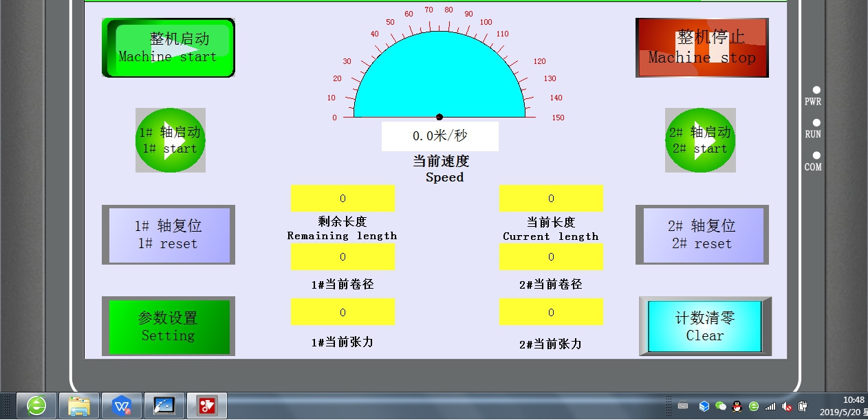Toggle the 2# axis start button
This screenshot has height=420, width=868.
pos(700,140)
